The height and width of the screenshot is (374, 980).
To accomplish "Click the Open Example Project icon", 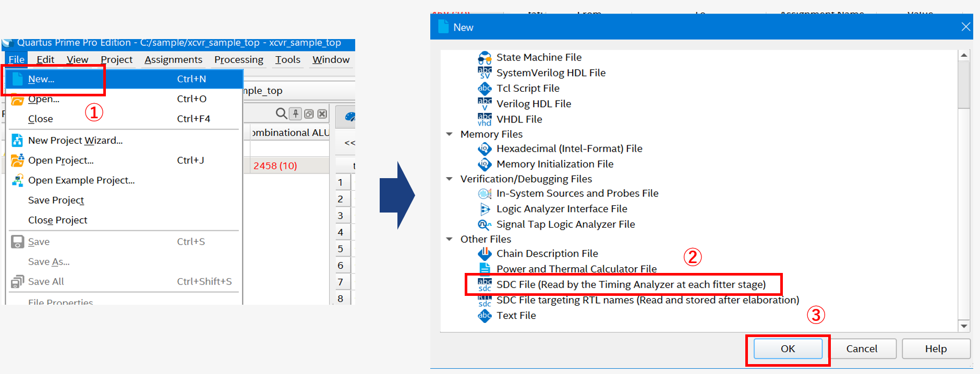I will click(17, 180).
